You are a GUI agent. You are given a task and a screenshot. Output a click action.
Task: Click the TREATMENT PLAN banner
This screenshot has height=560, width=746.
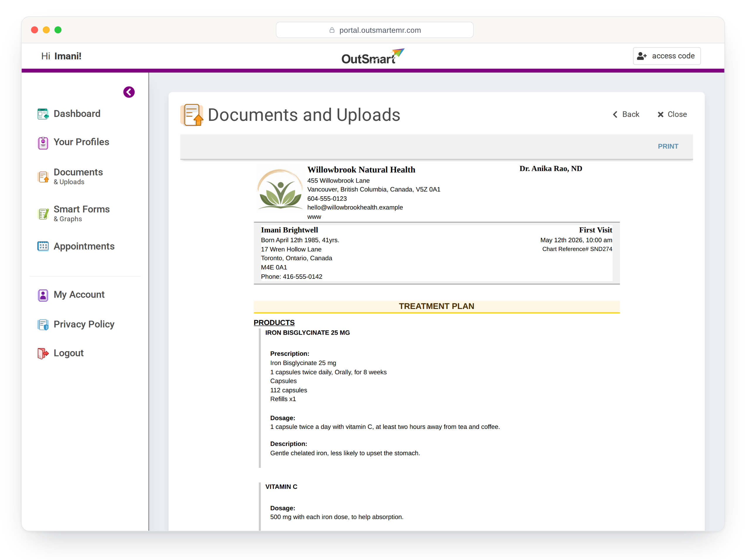coord(437,307)
